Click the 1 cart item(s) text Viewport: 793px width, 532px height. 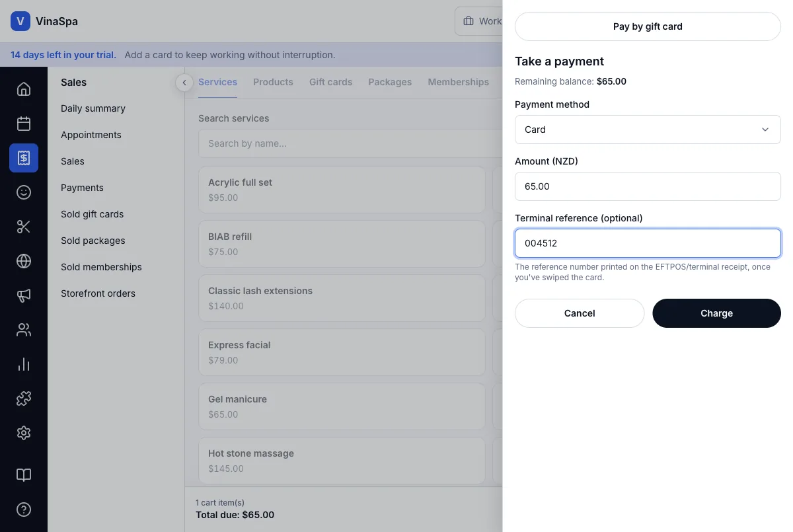point(220,503)
